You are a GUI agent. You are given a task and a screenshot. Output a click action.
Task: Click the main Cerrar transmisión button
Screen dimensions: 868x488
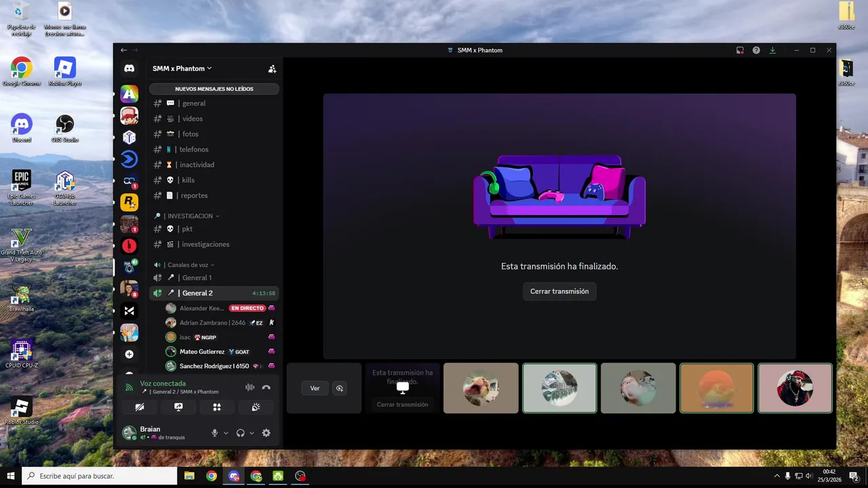tap(559, 291)
